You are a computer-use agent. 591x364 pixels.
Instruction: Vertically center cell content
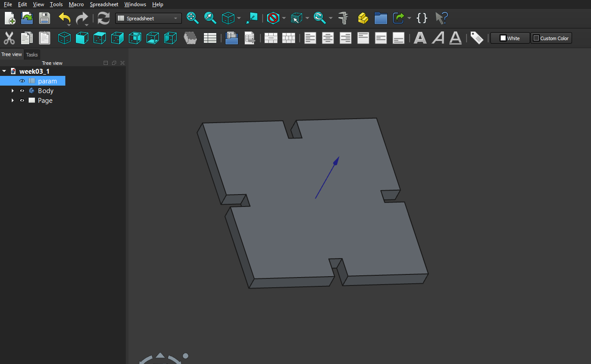(x=381, y=38)
